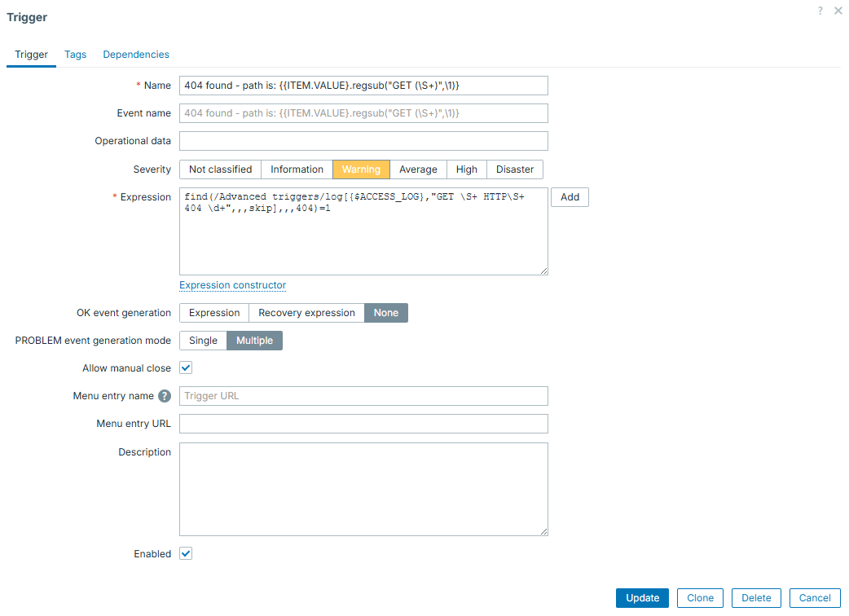The height and width of the screenshot is (616, 849).
Task: Open the Expression constructor
Action: (232, 284)
